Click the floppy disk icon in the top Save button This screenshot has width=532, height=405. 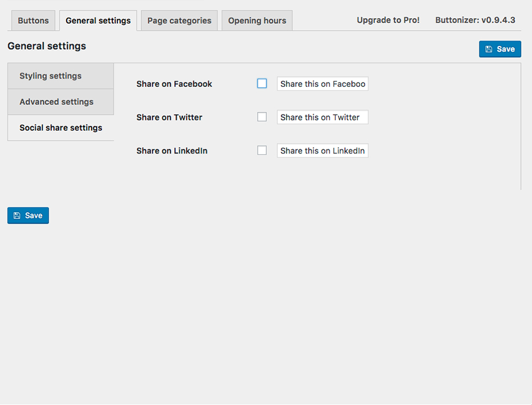click(489, 49)
